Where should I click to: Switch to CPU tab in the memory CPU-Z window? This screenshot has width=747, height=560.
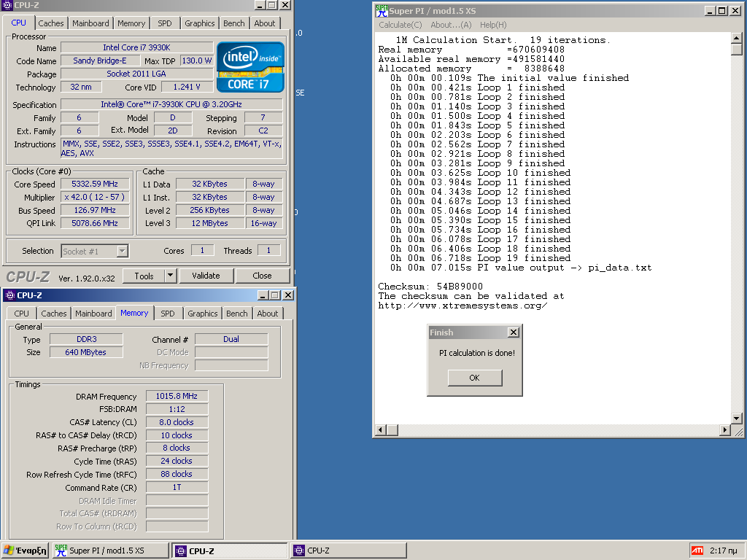[21, 314]
